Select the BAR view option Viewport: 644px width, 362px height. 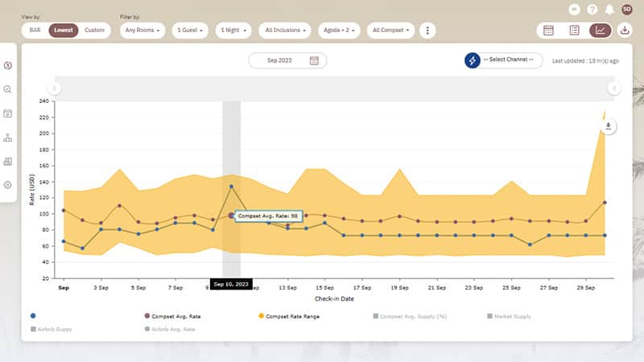(x=35, y=31)
